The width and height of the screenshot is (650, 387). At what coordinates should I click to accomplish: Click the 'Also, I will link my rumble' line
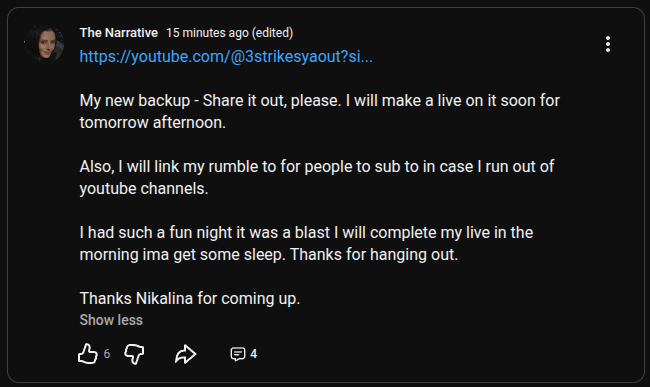coord(317,167)
